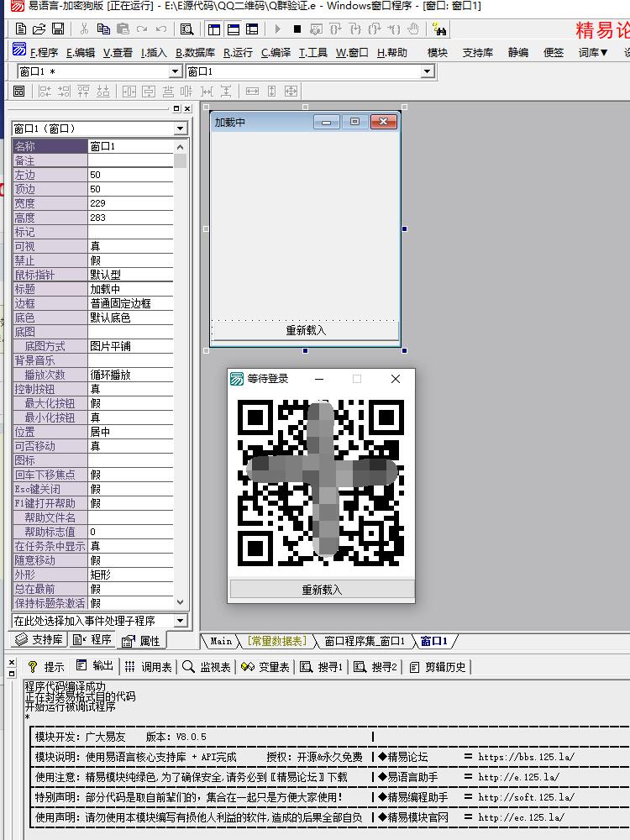Expand the 窗口1（窗口）component selector
Viewport: 630px width, 840px height.
[x=180, y=129]
